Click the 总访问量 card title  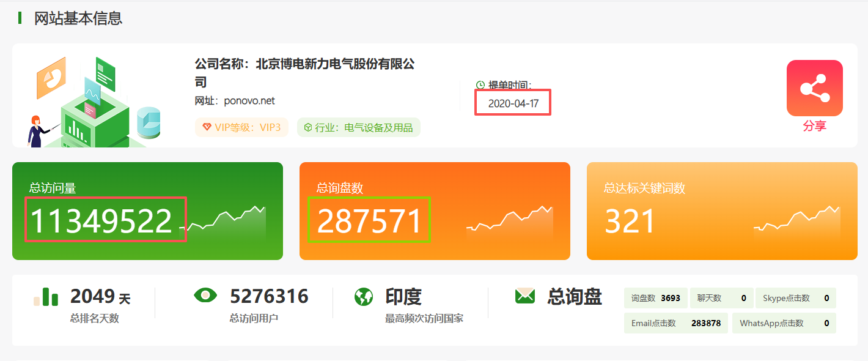tap(53, 188)
